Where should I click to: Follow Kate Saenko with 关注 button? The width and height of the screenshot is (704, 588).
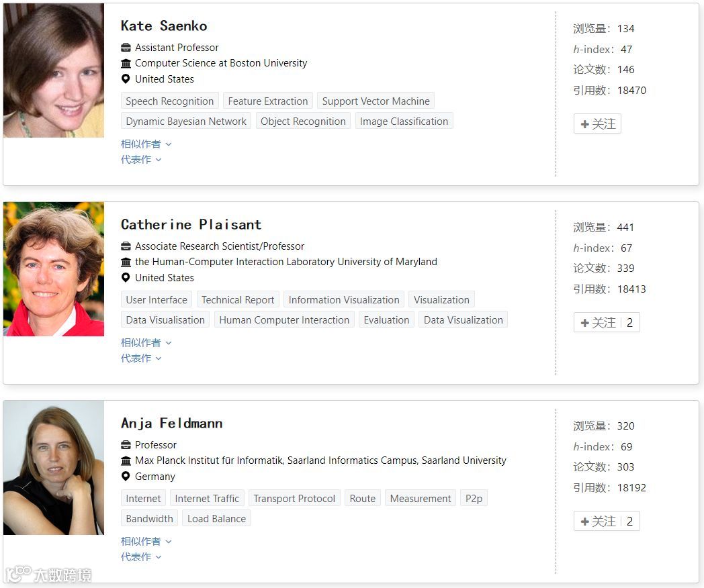[x=598, y=124]
